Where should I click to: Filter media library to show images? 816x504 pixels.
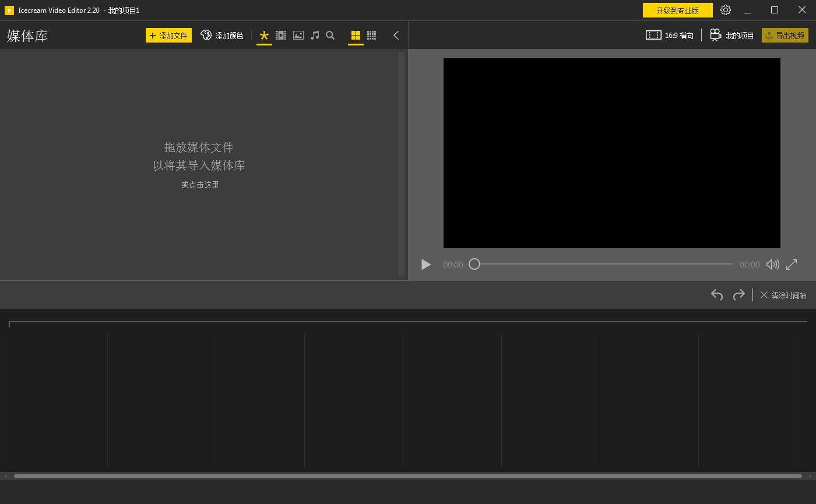click(298, 35)
